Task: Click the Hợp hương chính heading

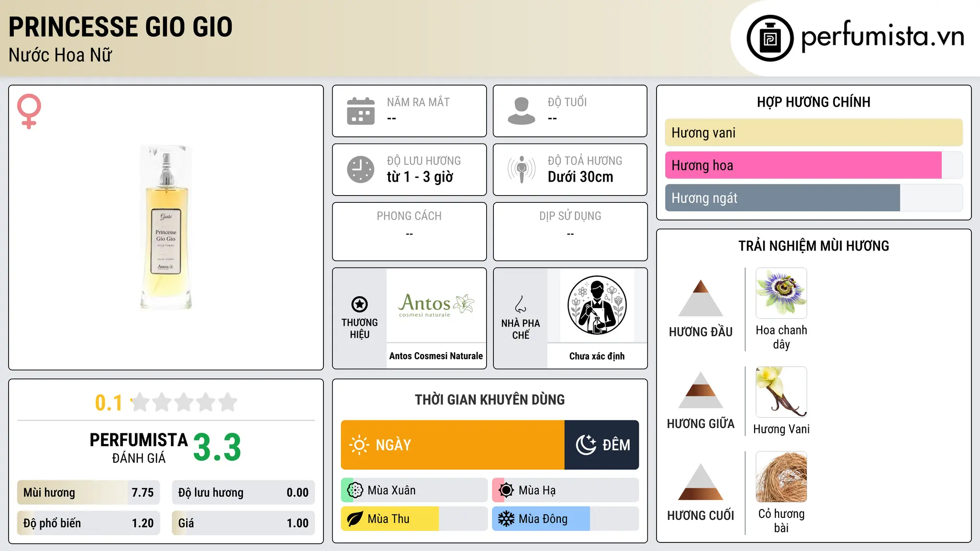Action: pos(814,102)
